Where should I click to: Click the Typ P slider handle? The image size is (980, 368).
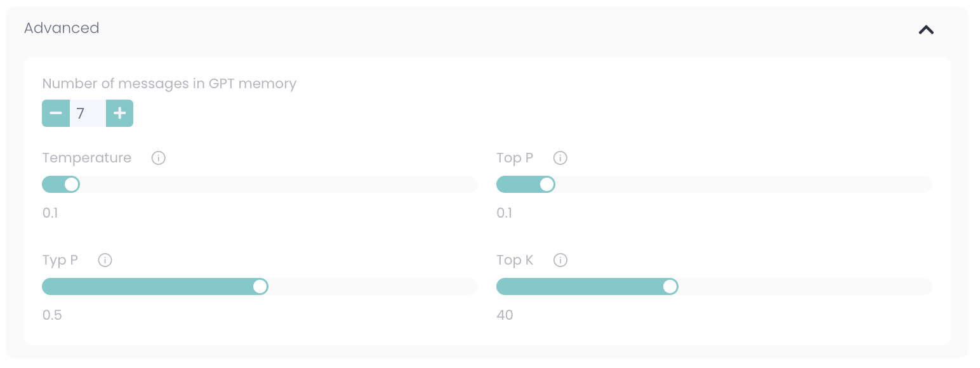pos(260,287)
